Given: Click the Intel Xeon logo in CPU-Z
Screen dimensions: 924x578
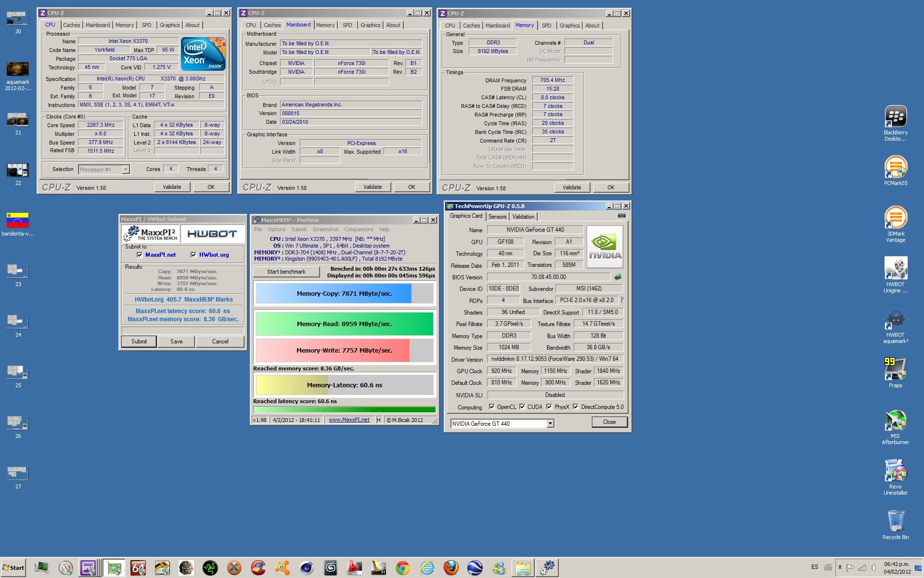Looking at the screenshot, I should pyautogui.click(x=203, y=54).
